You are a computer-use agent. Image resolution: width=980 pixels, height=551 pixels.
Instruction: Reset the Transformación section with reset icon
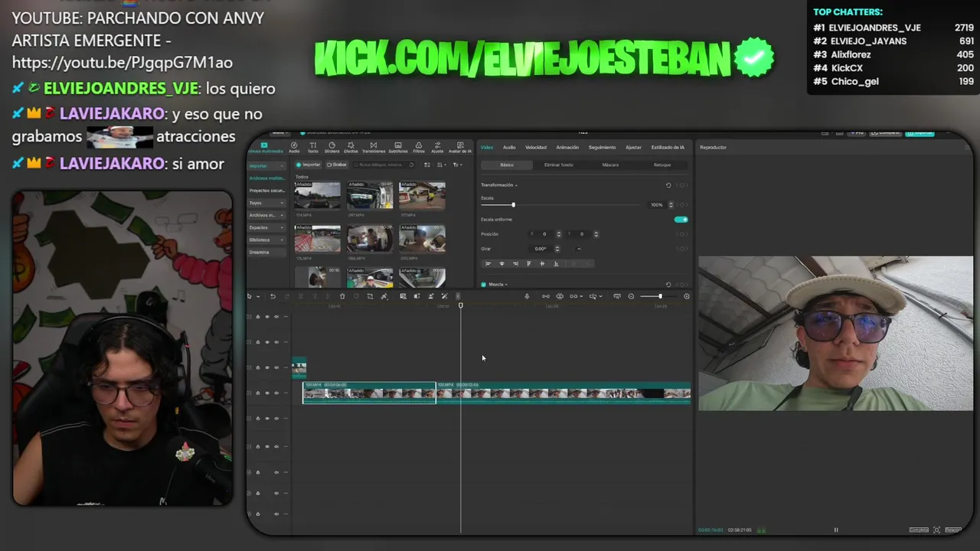[x=668, y=185]
